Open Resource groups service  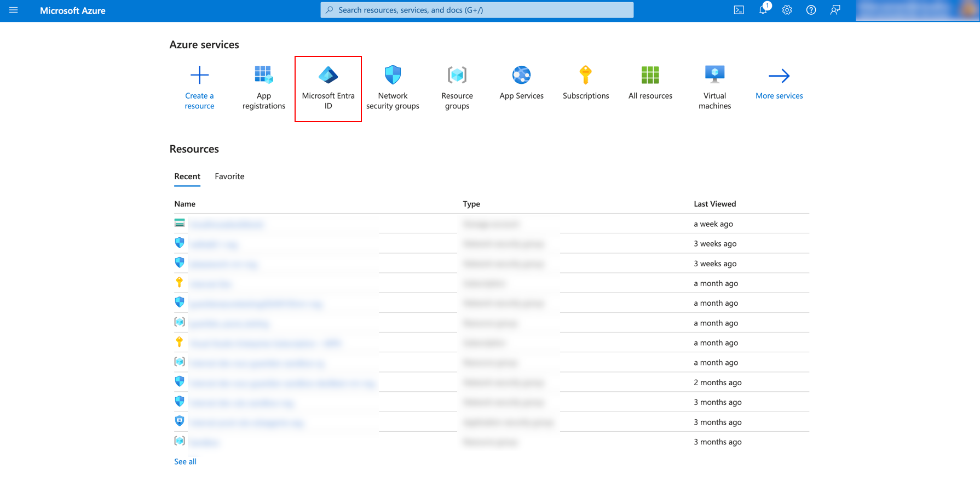457,88
